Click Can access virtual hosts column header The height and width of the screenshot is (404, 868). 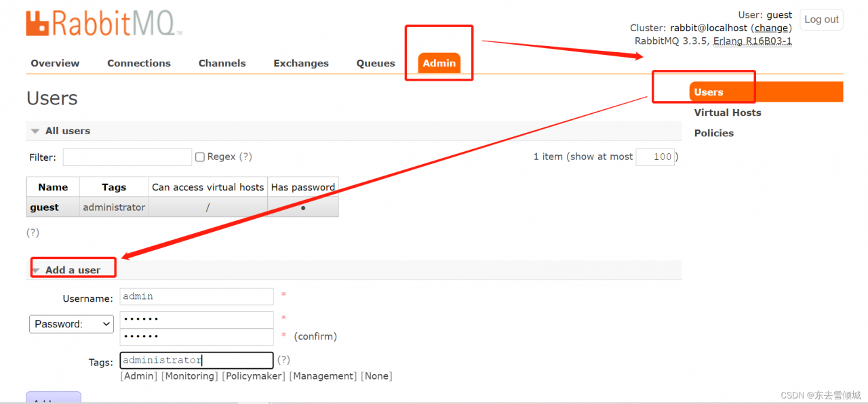[x=208, y=187]
